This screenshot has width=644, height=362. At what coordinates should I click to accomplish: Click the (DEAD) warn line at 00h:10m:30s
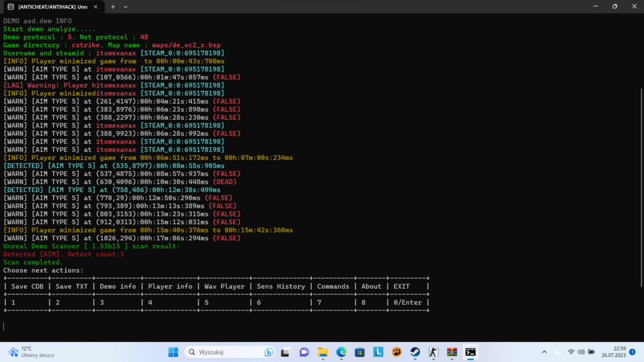click(x=120, y=182)
